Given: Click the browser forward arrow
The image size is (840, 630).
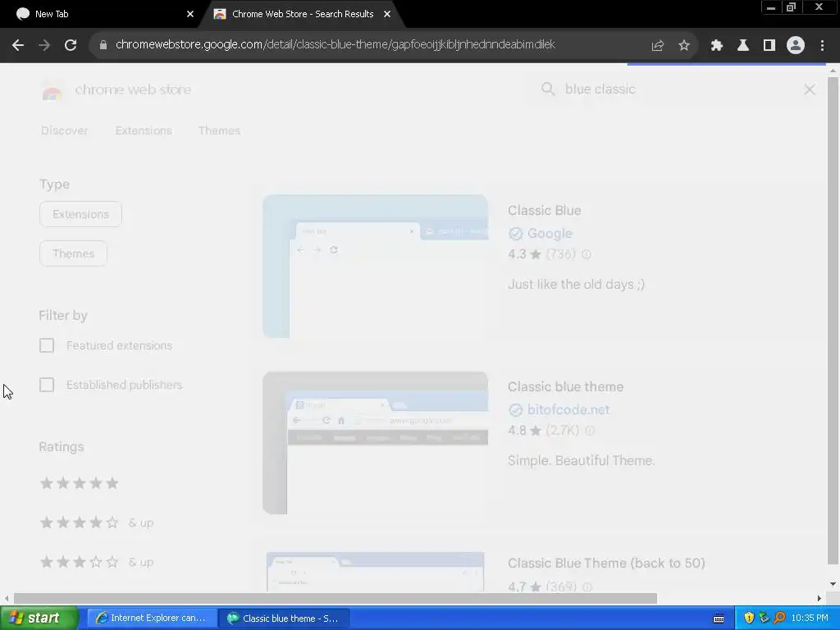Looking at the screenshot, I should pyautogui.click(x=44, y=46).
